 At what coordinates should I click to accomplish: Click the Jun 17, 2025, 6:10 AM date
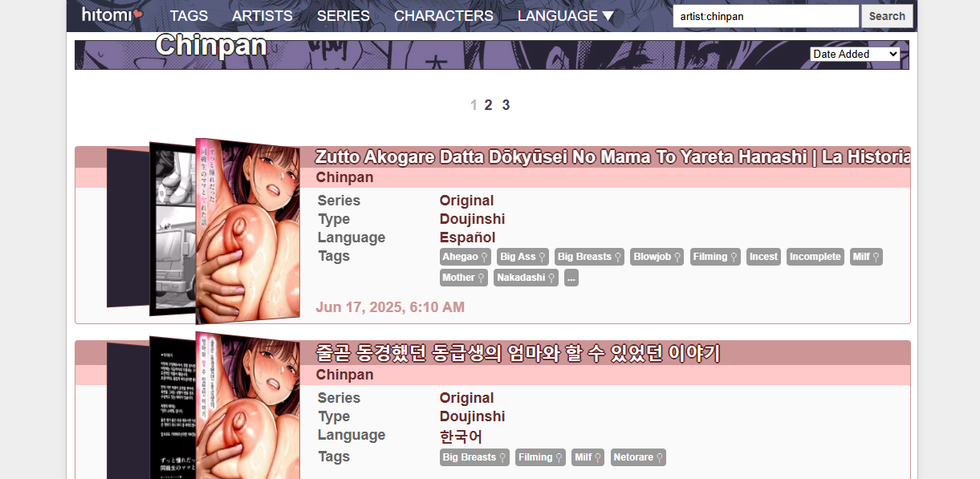pos(390,307)
